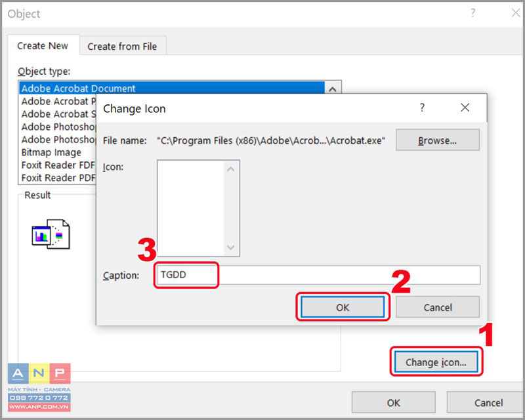Click the Change Icon dialog help question mark
The width and height of the screenshot is (525, 420).
422,108
